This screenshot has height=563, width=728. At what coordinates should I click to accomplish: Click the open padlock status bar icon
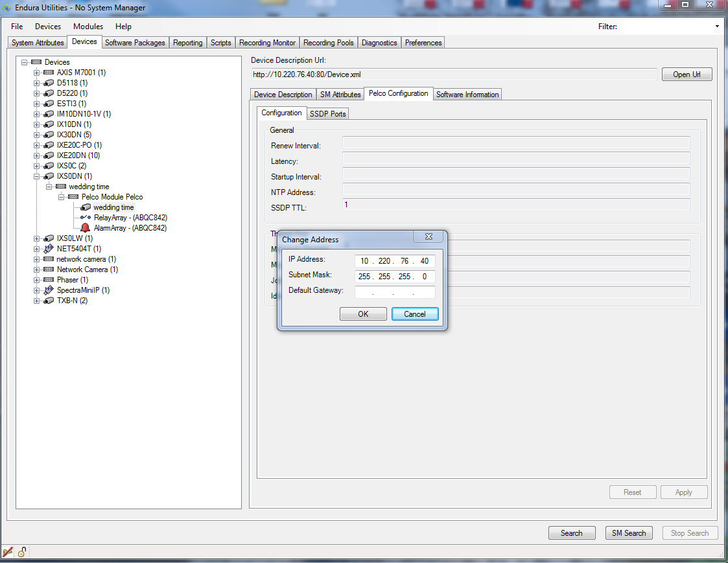(x=22, y=552)
